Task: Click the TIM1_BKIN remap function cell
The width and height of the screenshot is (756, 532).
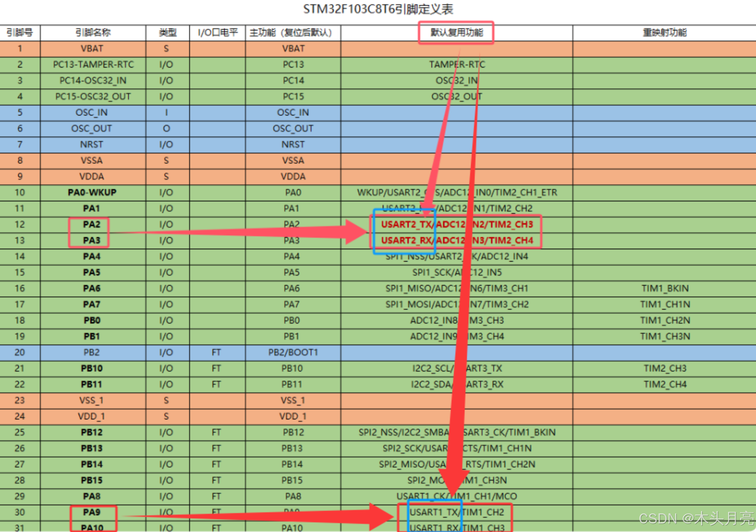Action: [x=664, y=288]
